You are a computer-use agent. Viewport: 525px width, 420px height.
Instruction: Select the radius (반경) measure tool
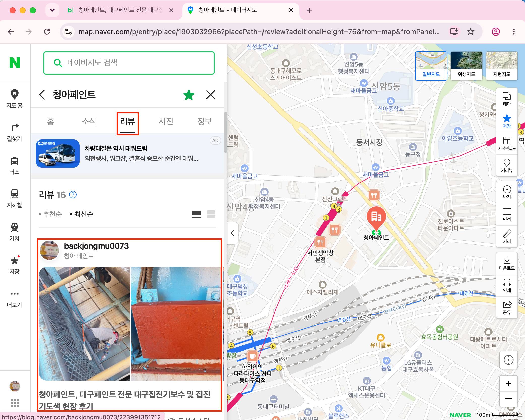point(507,192)
